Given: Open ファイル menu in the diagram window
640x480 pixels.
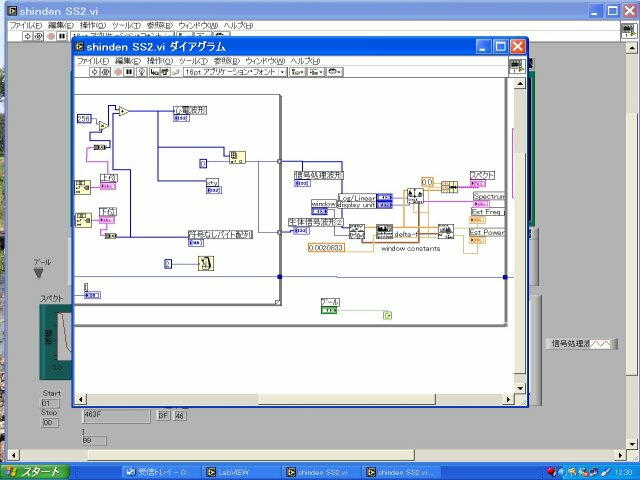Looking at the screenshot, I should (93, 61).
